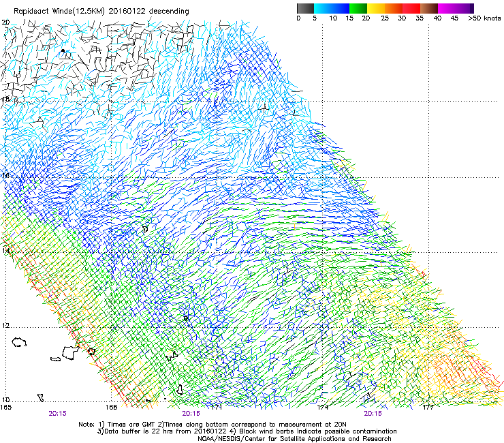This screenshot has height=443, width=504.
Task: Click the '20160122 descending' date text in title
Action: [149, 12]
